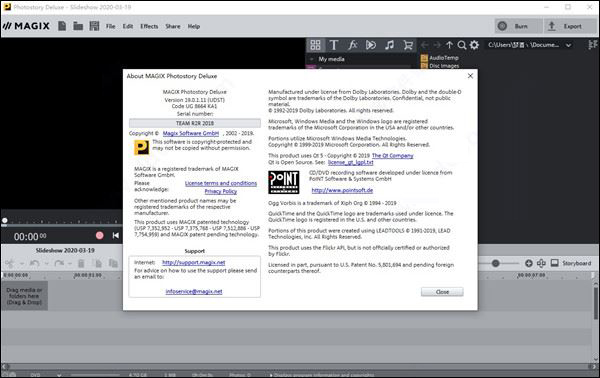Click the timeline vertical scrollbar thumb
600x378 pixels.
tap(596, 302)
